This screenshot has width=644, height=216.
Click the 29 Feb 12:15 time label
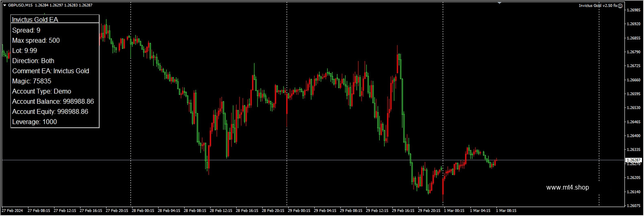(x=378, y=211)
